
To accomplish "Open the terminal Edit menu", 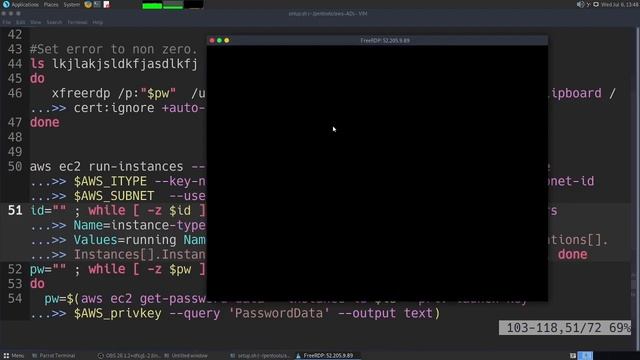I will coord(20,22).
